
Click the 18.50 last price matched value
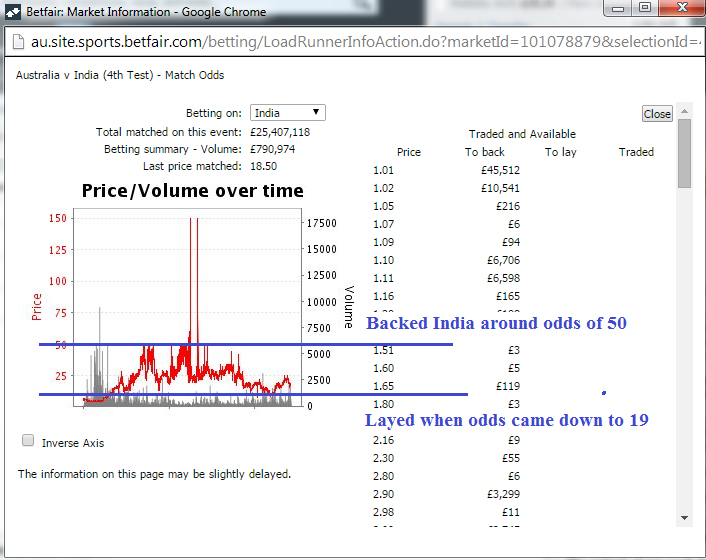coord(263,166)
